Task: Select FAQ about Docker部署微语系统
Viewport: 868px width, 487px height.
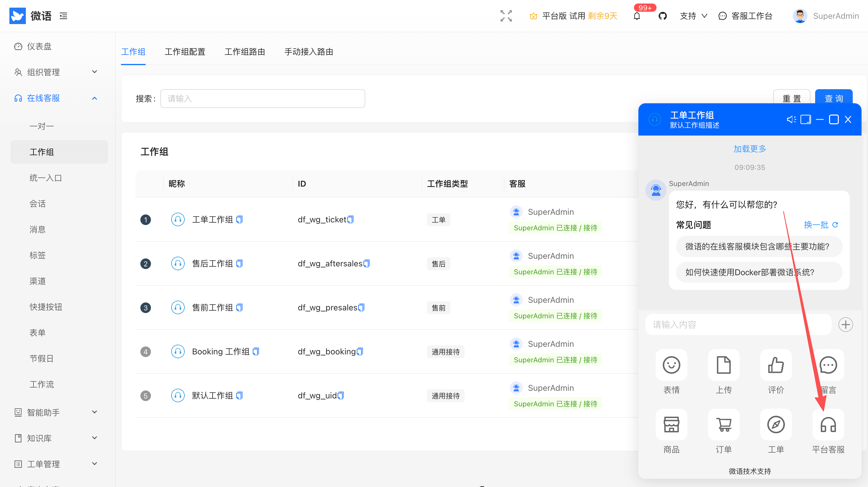Action: pos(758,272)
